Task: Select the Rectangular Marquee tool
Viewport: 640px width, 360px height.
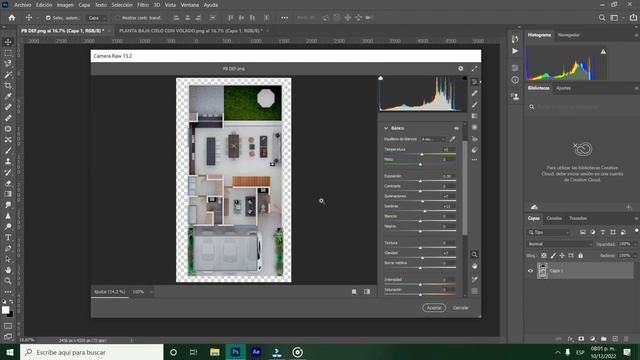Action: (8, 53)
